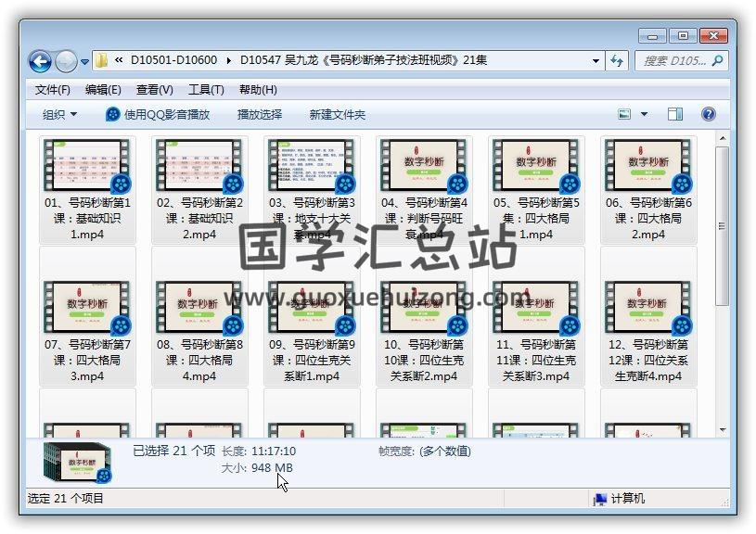Click 已选择 21 个项 text
This screenshot has width=756, height=534.
(x=173, y=451)
